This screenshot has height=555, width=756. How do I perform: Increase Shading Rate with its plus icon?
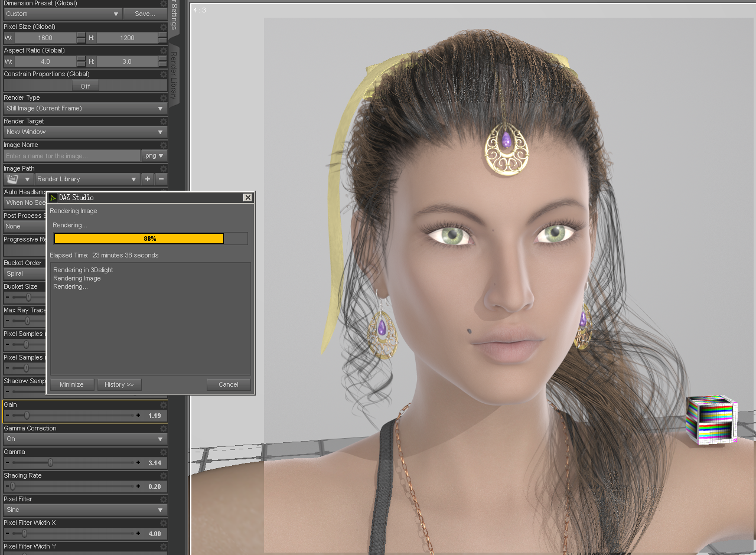click(x=138, y=487)
